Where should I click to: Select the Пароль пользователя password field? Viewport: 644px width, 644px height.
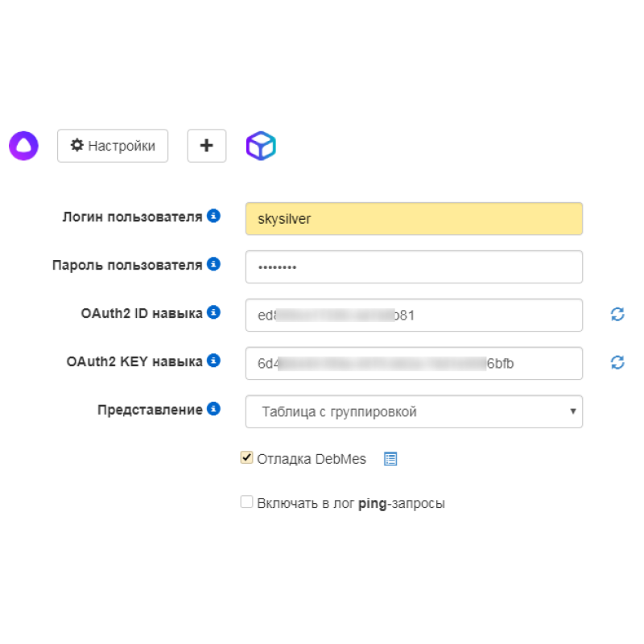coord(414,266)
